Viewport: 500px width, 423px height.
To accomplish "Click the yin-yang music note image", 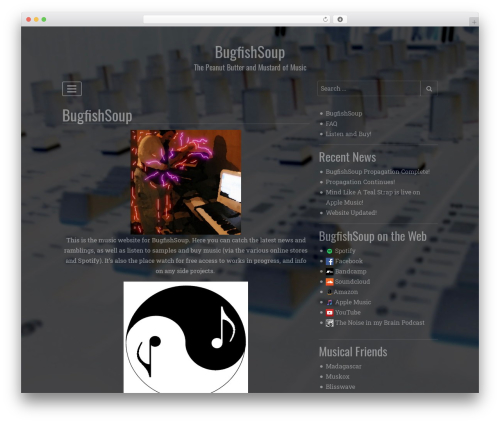I will click(x=186, y=337).
